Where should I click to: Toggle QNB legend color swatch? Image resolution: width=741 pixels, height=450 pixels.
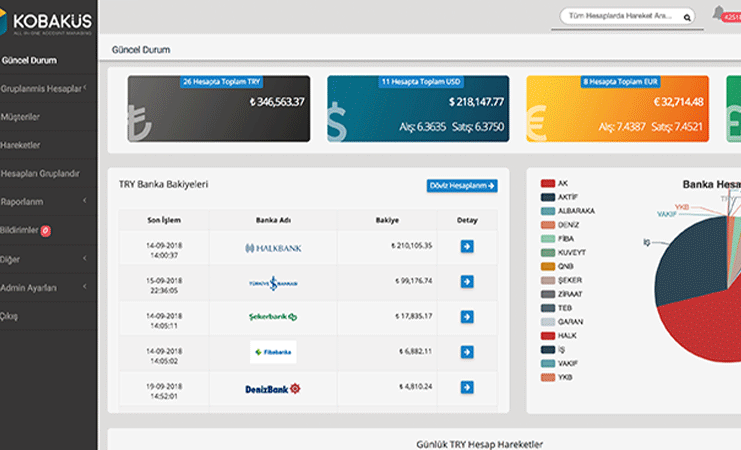[548, 266]
